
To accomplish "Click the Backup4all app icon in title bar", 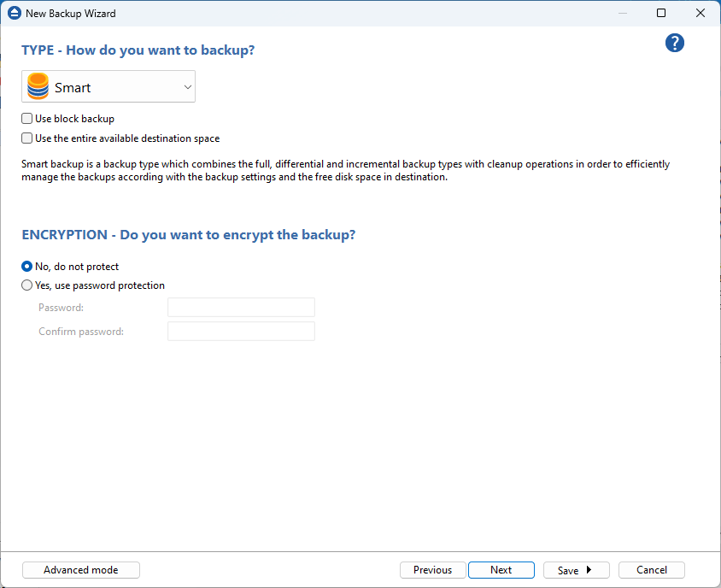I will pyautogui.click(x=14, y=14).
